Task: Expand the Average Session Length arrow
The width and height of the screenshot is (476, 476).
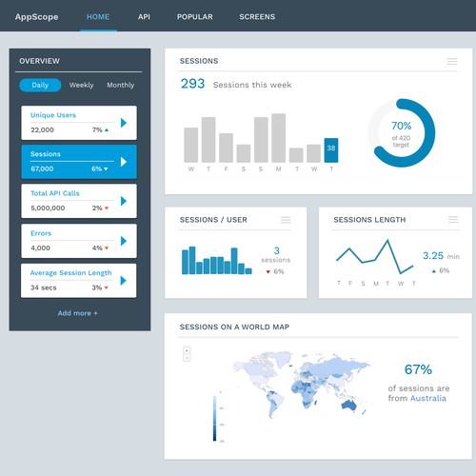Action: click(124, 281)
